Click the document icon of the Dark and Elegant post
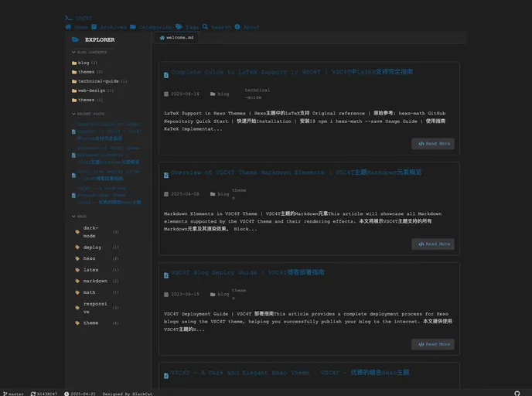Viewport: 532px width, 396px height. pyautogui.click(x=166, y=376)
